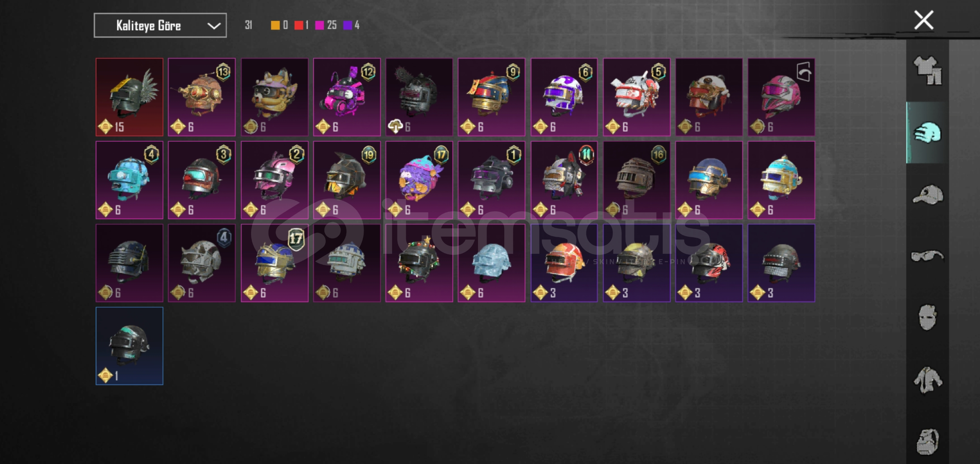Open the Kaliteye Göre sort dropdown
The width and height of the screenshot is (980, 464).
click(x=160, y=25)
